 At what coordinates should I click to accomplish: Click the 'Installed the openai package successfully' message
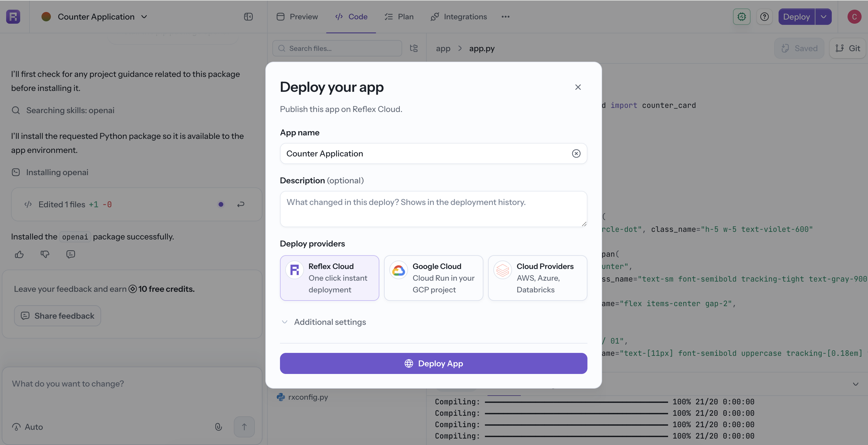pos(92,237)
